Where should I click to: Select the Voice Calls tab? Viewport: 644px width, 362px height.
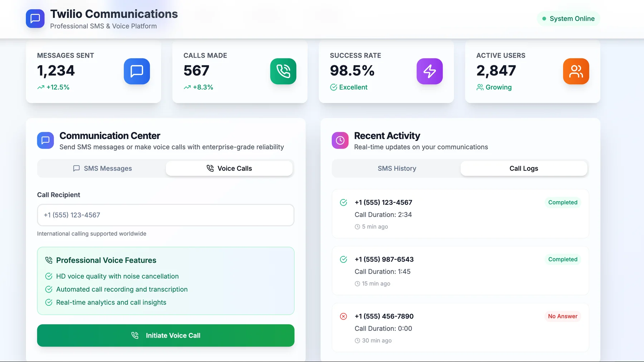click(x=229, y=169)
